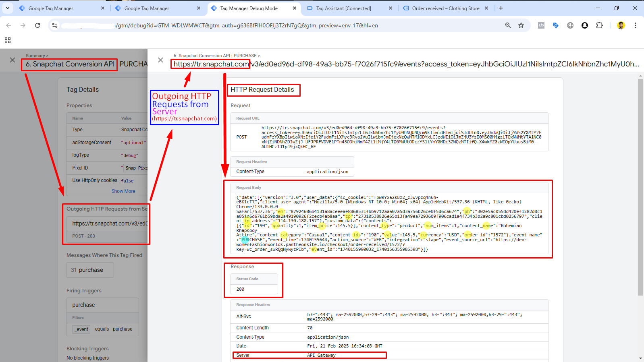644x362 pixels.
Task: Click the zoom magnifier icon in address bar
Action: point(508,25)
